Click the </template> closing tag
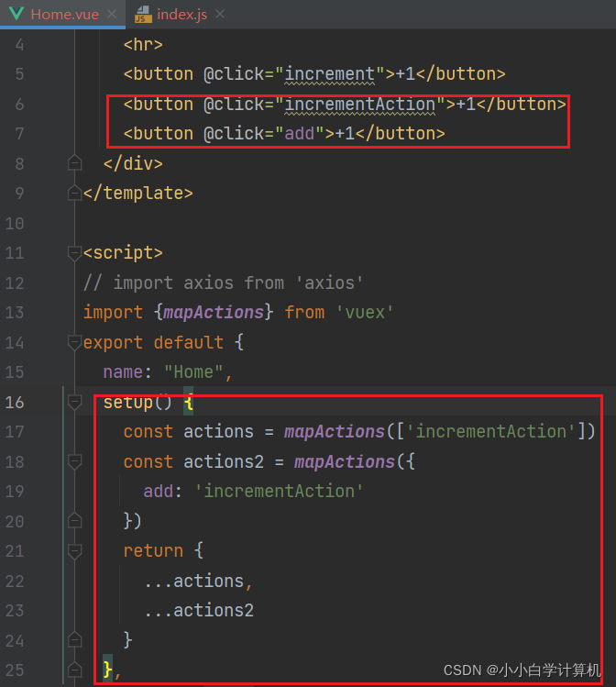616x687 pixels. tap(137, 194)
